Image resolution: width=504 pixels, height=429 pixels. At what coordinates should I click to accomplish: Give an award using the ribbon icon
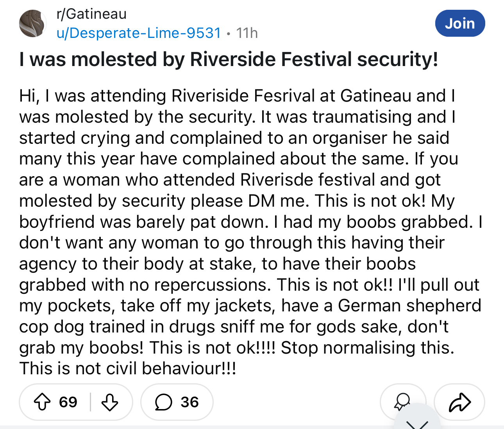(x=402, y=402)
